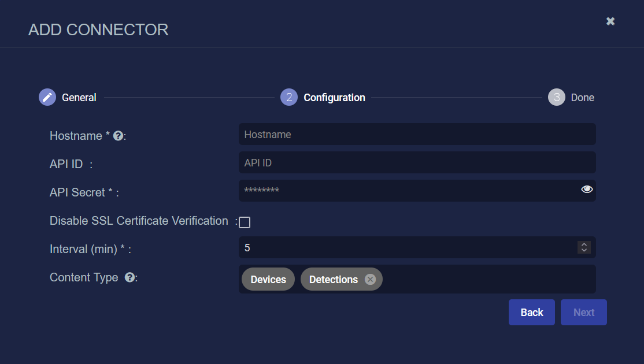Click the Hostname help question mark icon
The image size is (644, 364).
tap(118, 136)
